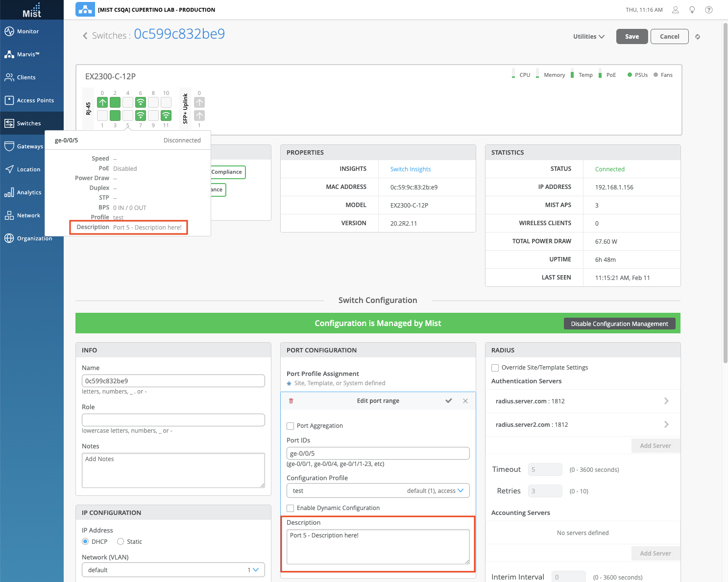Check Enable Dynamic Configuration
Screen dimensions: 728x582
tap(291, 508)
